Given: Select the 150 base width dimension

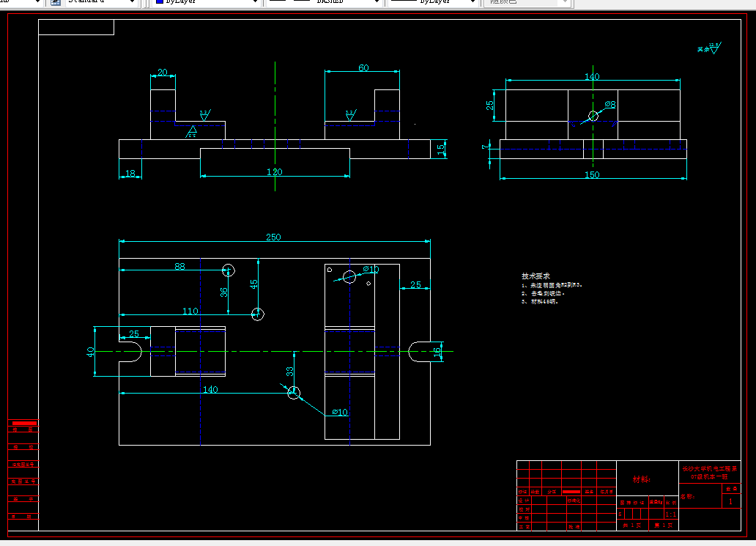Looking at the screenshot, I should 592,174.
